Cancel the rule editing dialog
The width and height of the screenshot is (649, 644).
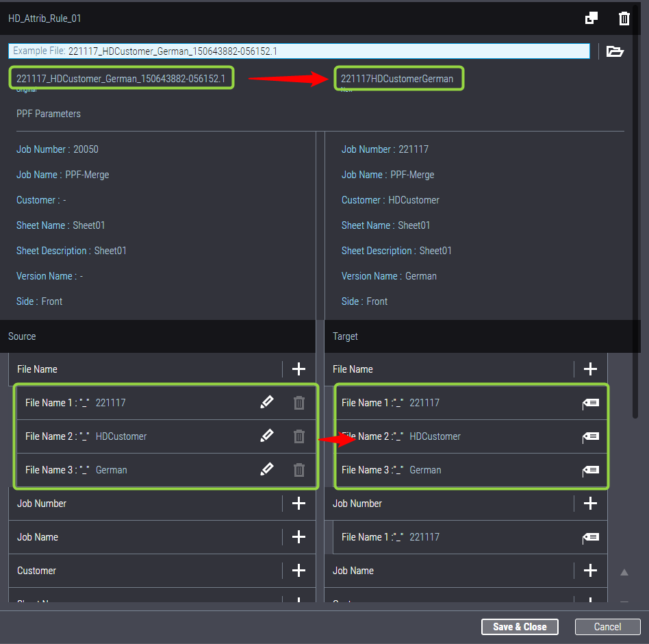[x=607, y=627]
